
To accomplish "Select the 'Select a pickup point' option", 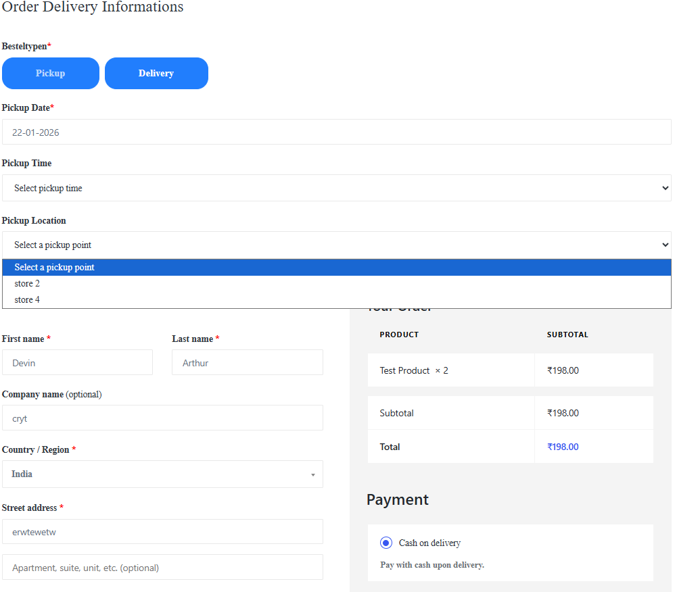I will tap(54, 268).
